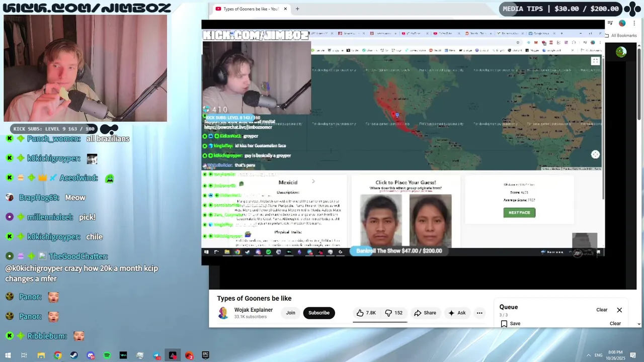Screen dimensions: 644x362
Task: Open the notification center icon
Action: [633, 355]
